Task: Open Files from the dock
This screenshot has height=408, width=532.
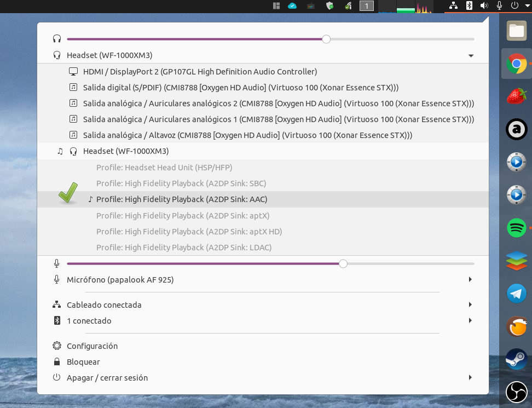Action: (517, 31)
